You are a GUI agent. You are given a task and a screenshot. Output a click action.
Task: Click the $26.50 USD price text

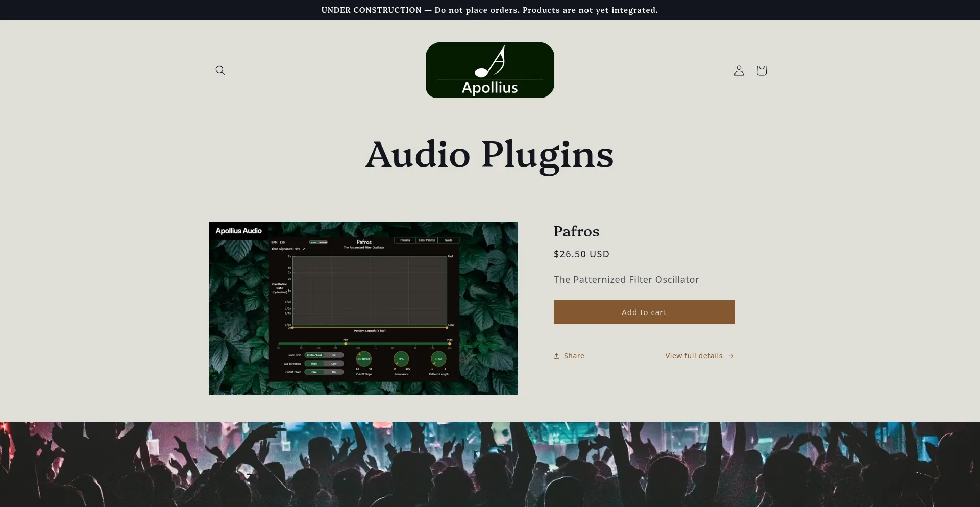581,254
